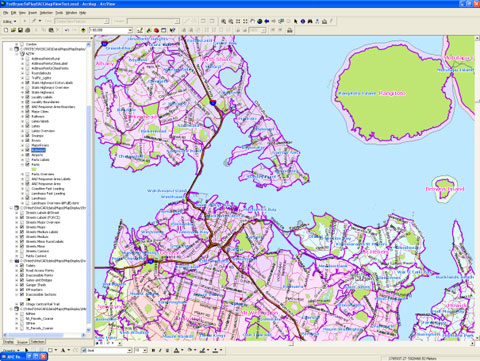
Task: Open the map scale dropdown
Action: (x=130, y=30)
